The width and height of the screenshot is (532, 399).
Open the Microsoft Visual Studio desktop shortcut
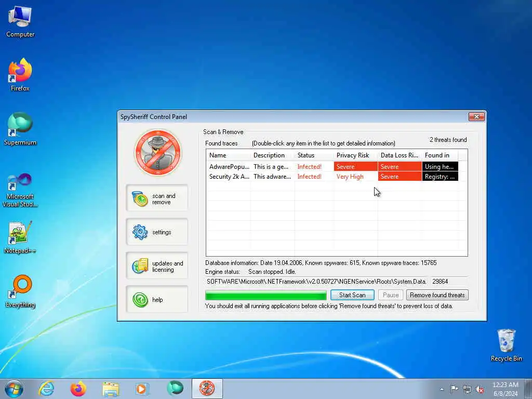tap(20, 190)
